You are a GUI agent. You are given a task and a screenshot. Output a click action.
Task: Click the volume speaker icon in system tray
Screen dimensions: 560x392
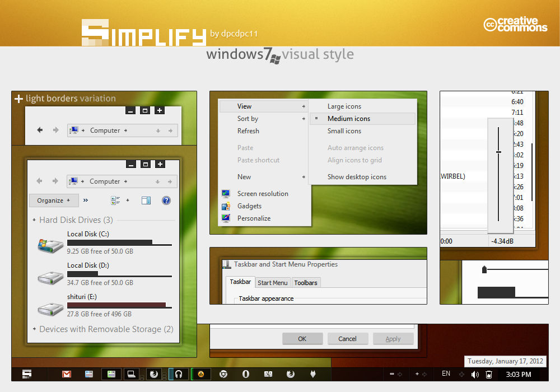(475, 374)
